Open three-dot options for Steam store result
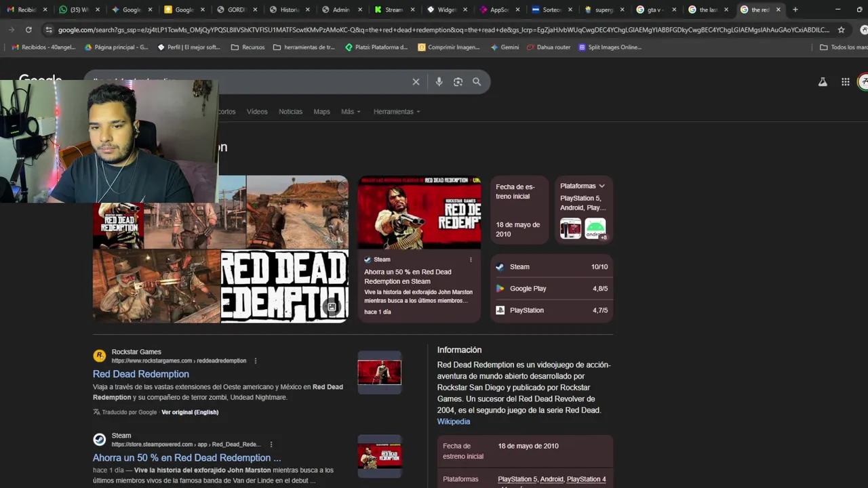The width and height of the screenshot is (868, 488). 271,445
